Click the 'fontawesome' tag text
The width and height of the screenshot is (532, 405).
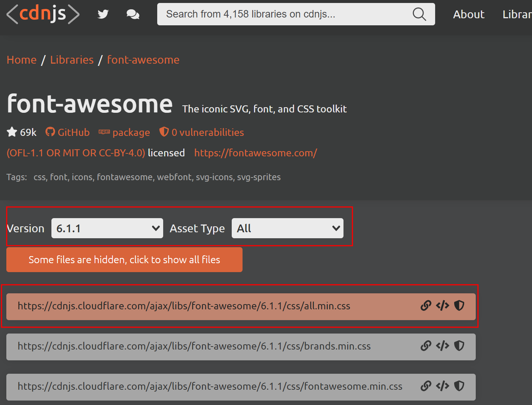point(125,177)
